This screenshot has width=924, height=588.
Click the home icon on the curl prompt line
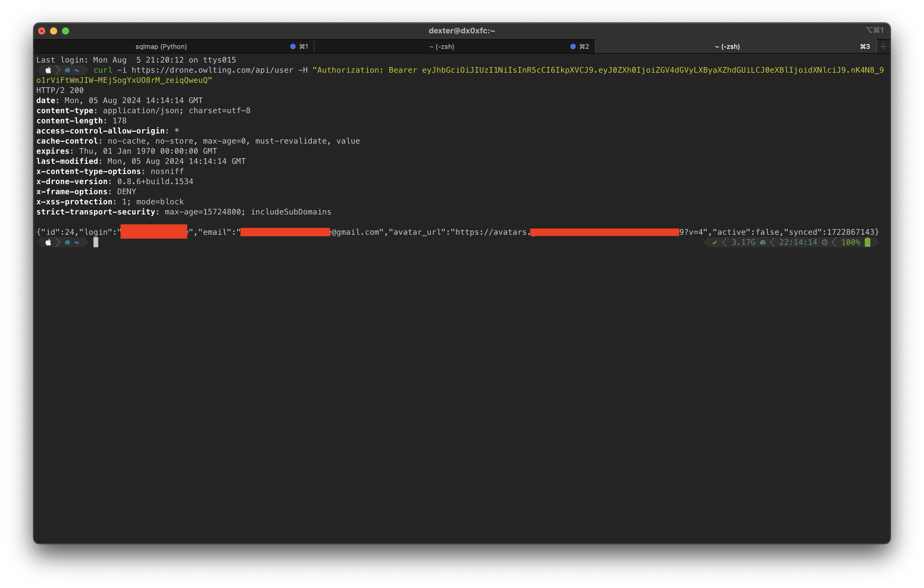point(67,70)
